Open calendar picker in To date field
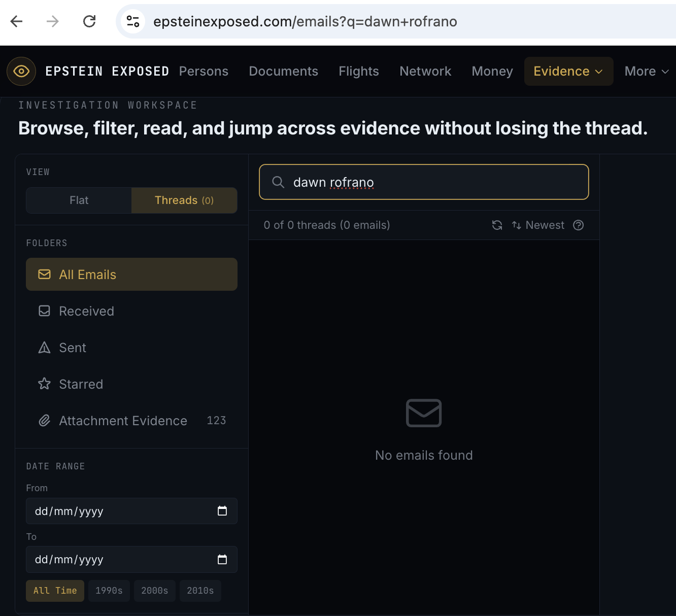676x616 pixels. pos(222,560)
